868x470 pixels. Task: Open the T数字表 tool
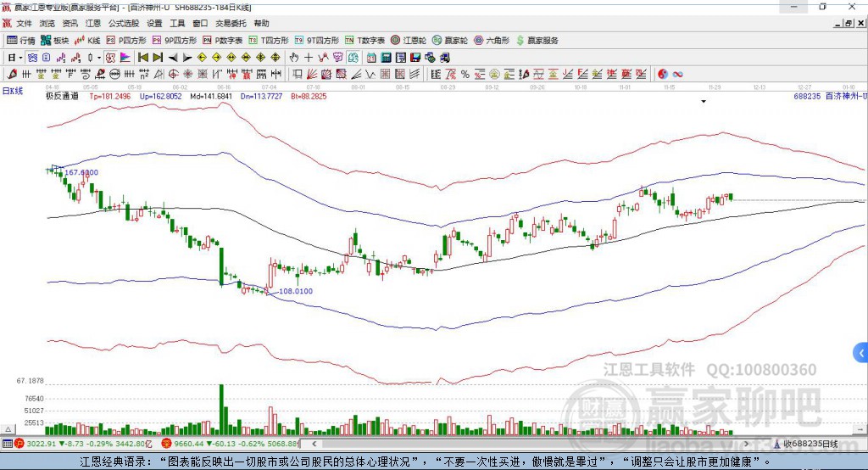click(x=364, y=40)
